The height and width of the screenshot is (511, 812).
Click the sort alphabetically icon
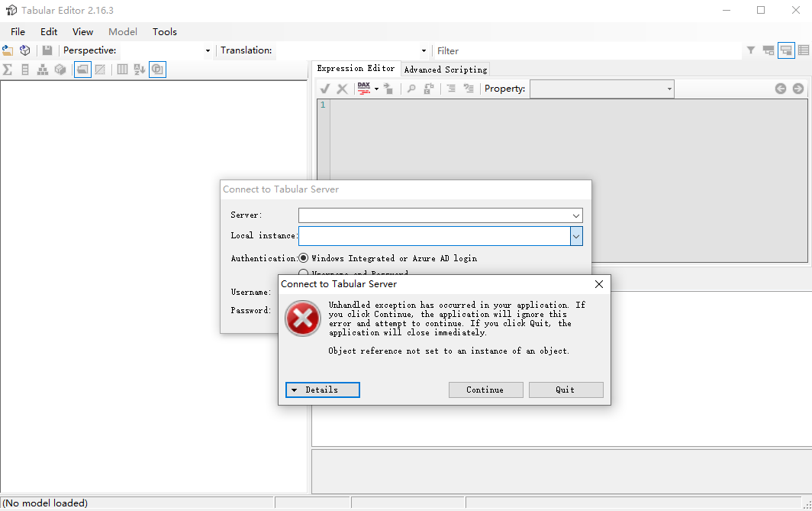tap(140, 69)
